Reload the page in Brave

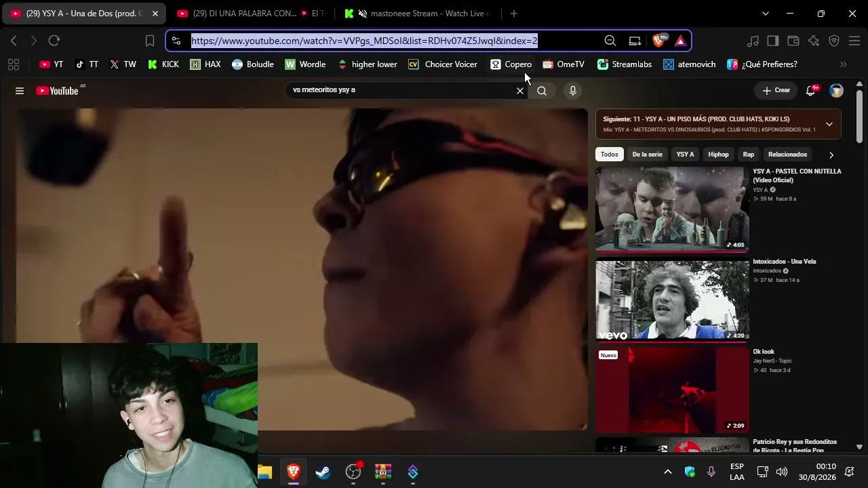(x=54, y=41)
